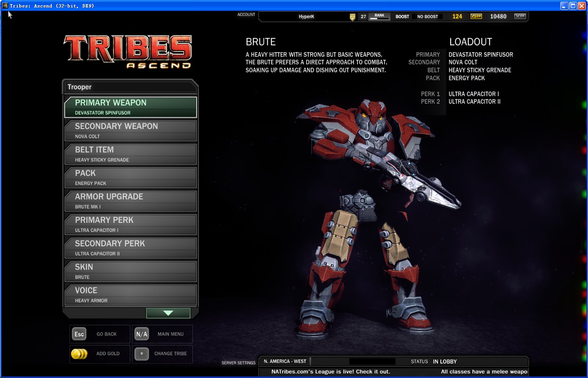
Task: Click the N/A key icon for Main Menu
Action: pos(142,334)
